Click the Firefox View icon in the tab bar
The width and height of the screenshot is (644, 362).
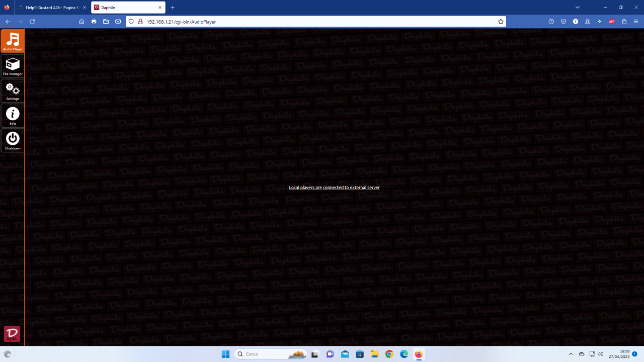tap(7, 8)
